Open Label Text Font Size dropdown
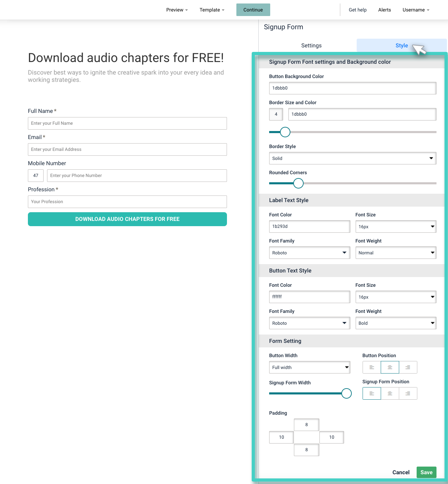 [x=396, y=226]
